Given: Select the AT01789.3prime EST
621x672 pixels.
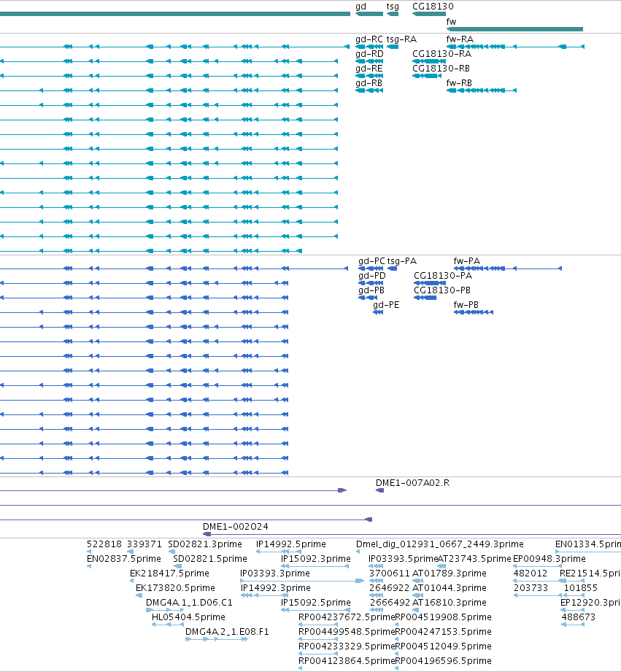Looking at the screenshot, I should click(417, 581).
